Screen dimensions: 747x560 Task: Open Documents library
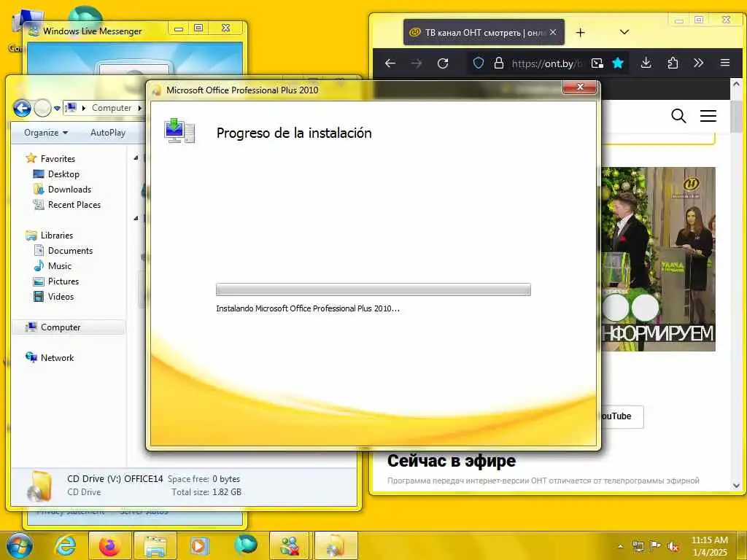pyautogui.click(x=70, y=251)
